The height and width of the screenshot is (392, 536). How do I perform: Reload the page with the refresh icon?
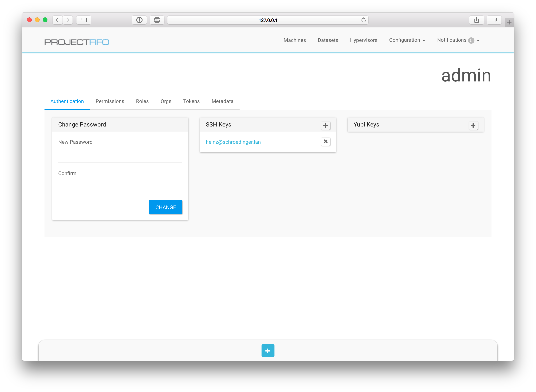363,20
